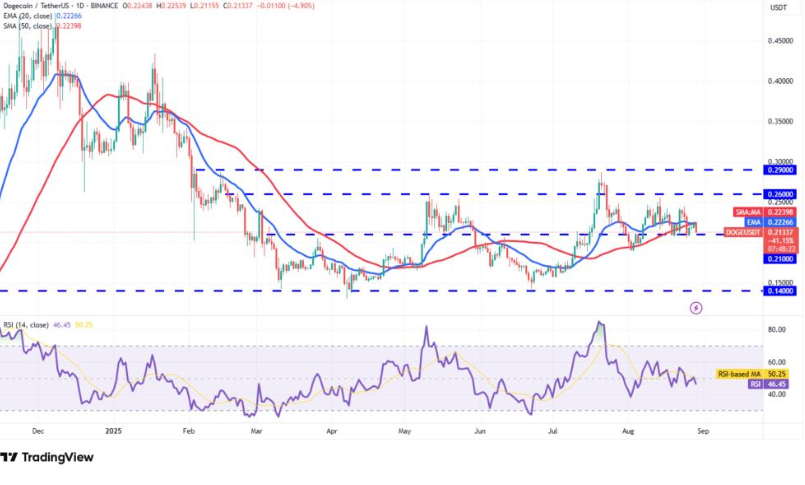Click the Jun label on time axis
Image resolution: width=805 pixels, height=485 pixels.
point(480,431)
